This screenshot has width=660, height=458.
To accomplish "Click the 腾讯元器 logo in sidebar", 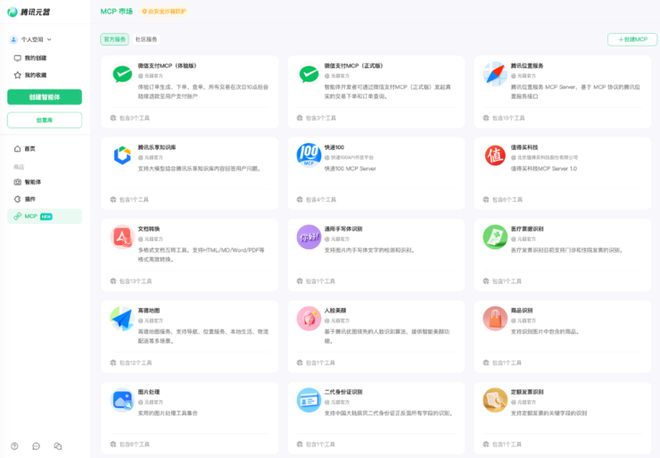I will coord(29,12).
